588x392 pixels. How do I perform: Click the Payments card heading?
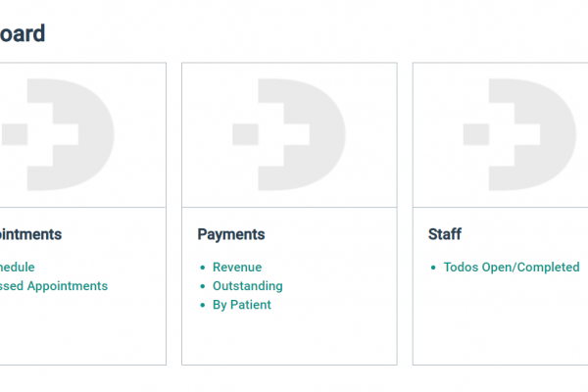point(231,234)
